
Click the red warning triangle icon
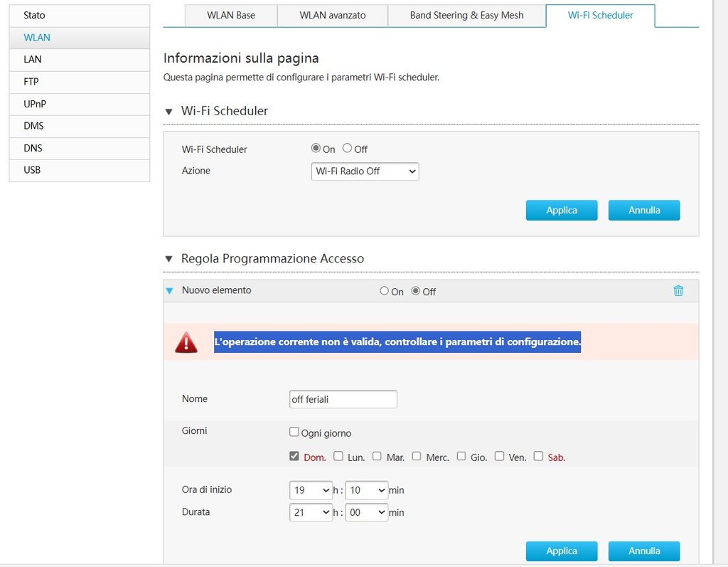click(x=186, y=342)
